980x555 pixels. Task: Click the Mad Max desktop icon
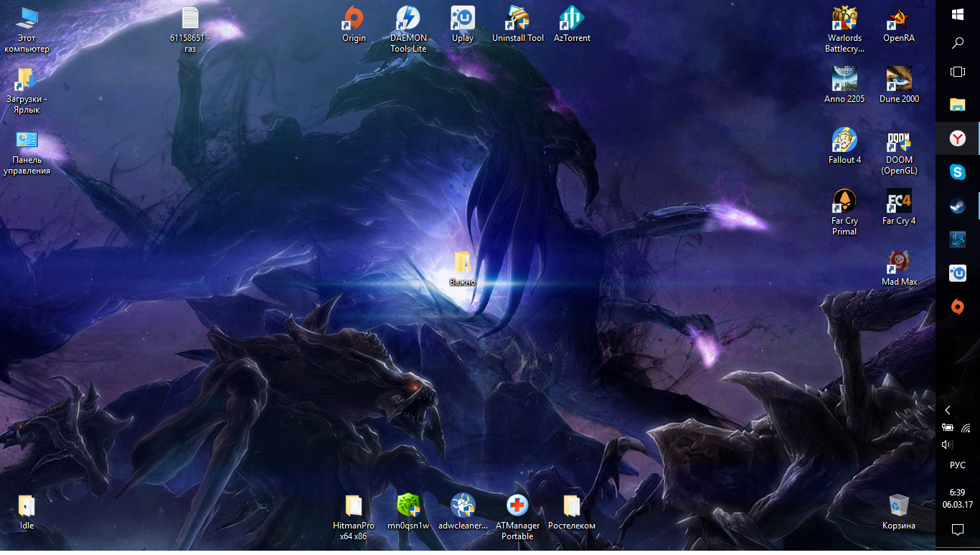coord(899,268)
